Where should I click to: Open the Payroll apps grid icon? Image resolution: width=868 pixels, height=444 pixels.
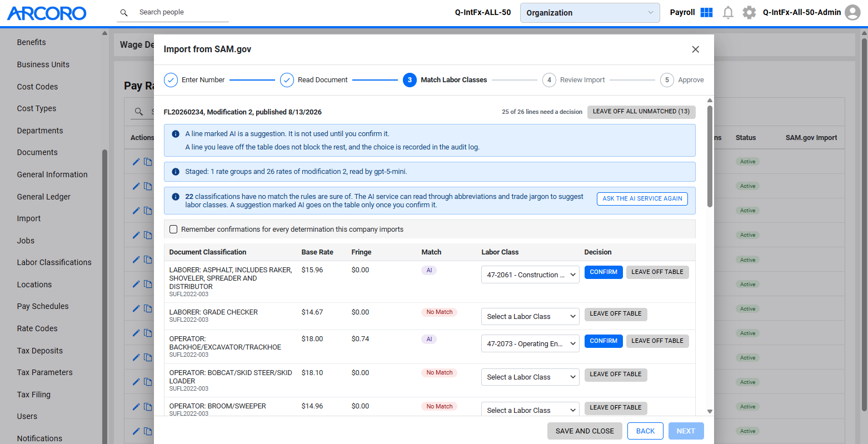pos(706,12)
